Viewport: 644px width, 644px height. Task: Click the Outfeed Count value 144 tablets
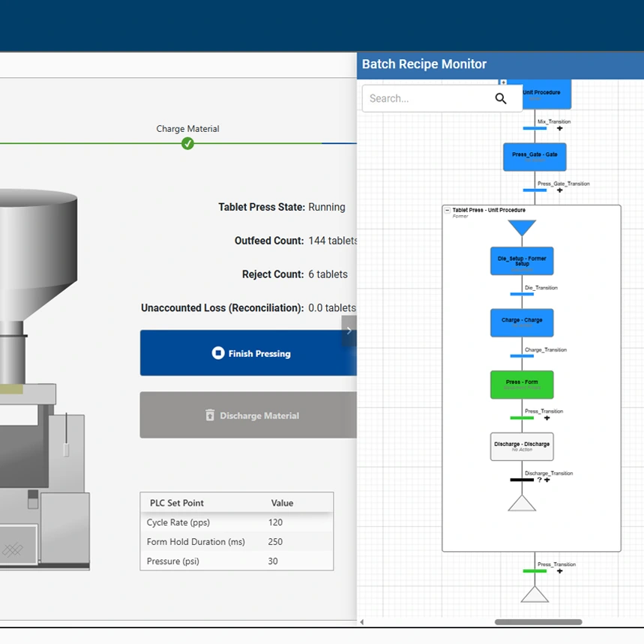click(333, 241)
